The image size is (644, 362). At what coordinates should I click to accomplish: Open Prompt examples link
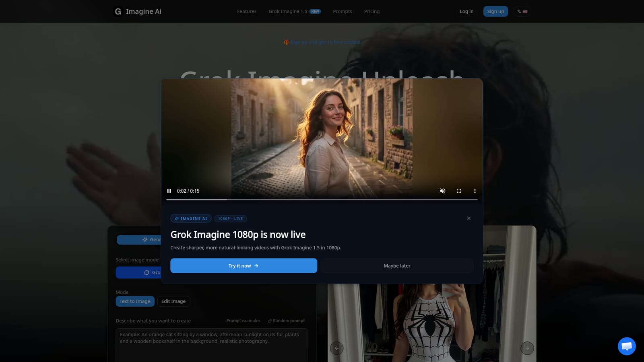[243, 321]
